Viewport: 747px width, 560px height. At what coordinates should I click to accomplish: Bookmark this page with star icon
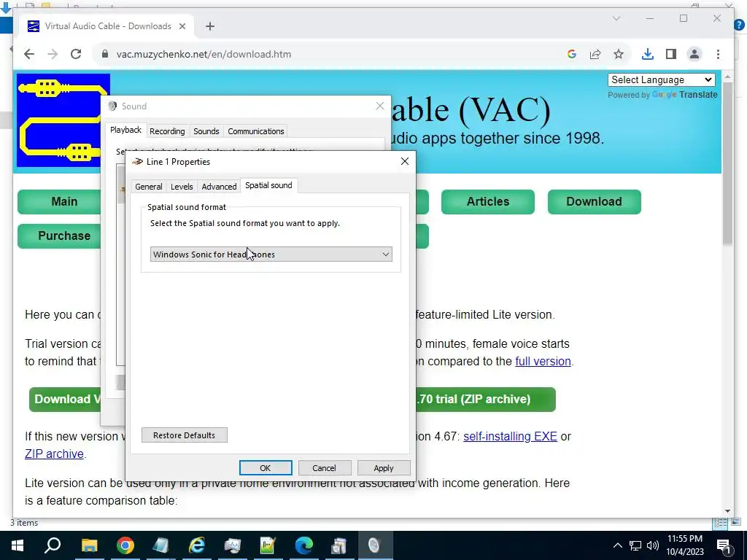click(x=619, y=54)
